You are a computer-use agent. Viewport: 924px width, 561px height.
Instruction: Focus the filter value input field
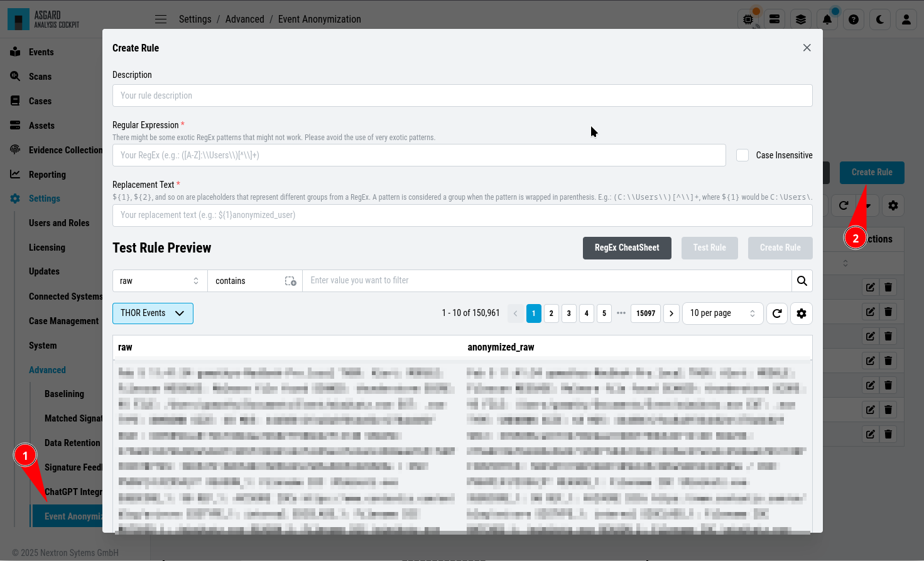(546, 281)
